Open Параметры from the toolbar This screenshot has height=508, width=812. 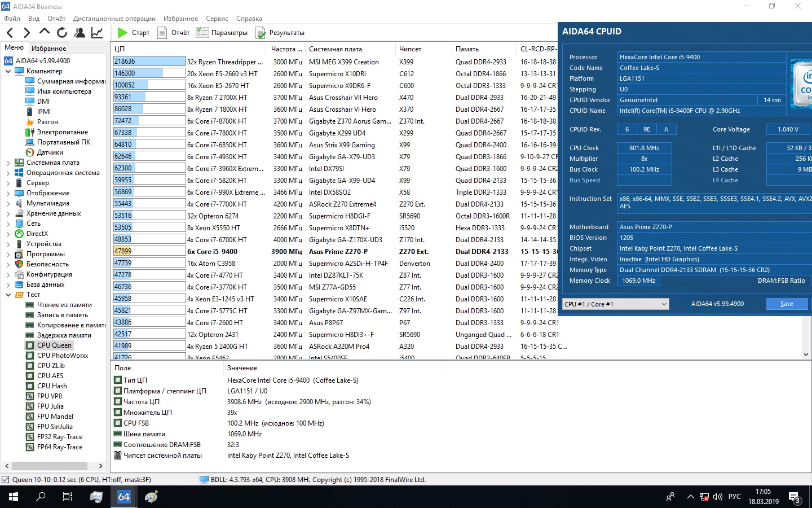222,33
